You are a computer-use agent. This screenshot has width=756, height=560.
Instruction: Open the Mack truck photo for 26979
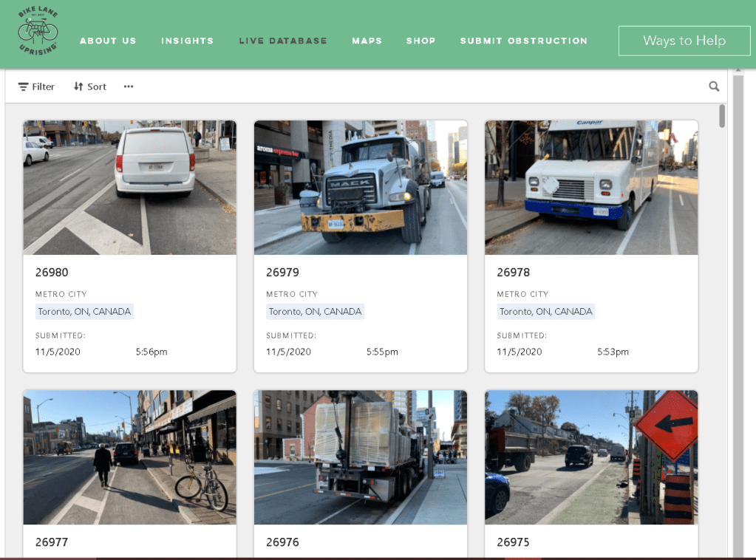pyautogui.click(x=361, y=188)
